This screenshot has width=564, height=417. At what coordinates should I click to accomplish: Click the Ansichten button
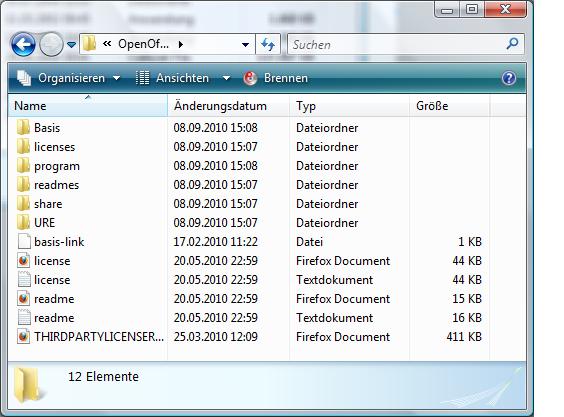click(x=172, y=78)
